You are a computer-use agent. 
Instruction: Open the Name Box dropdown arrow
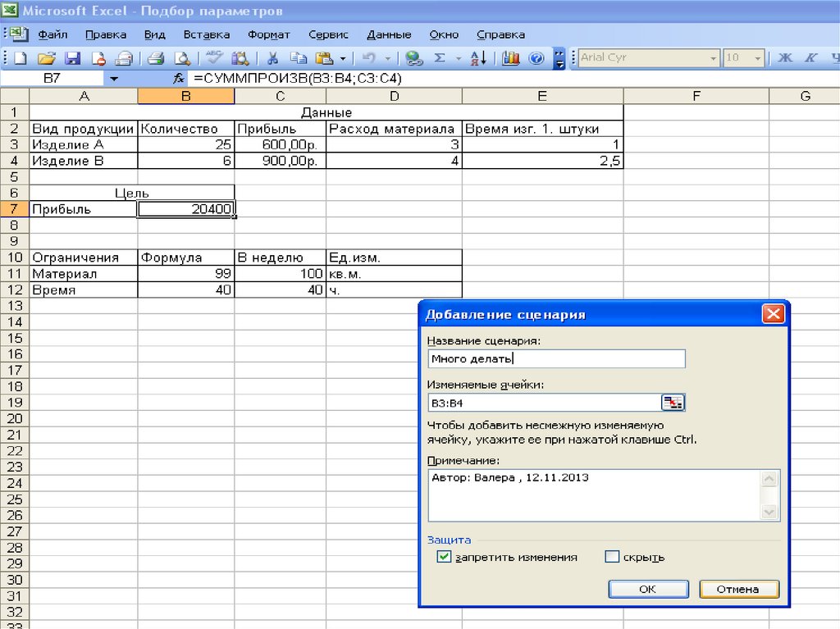pos(113,79)
